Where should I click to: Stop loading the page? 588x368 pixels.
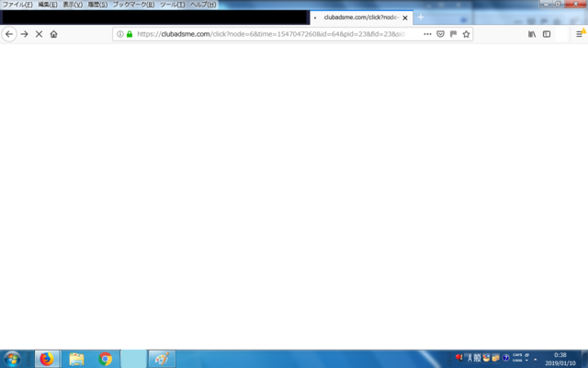pos(39,34)
